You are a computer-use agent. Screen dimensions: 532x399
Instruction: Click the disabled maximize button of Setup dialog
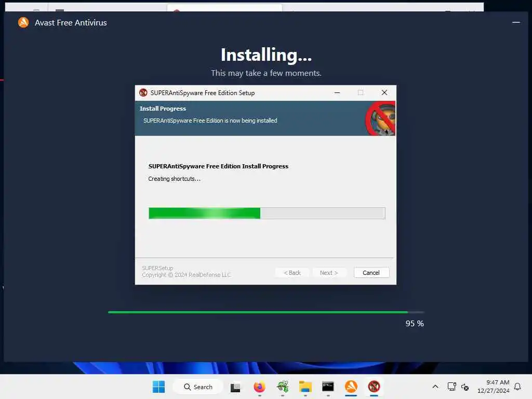click(361, 92)
